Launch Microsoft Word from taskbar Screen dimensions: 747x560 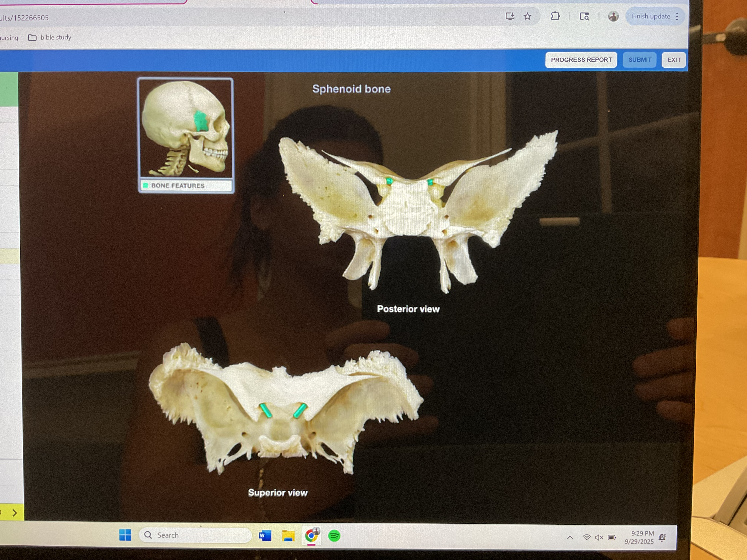point(265,536)
